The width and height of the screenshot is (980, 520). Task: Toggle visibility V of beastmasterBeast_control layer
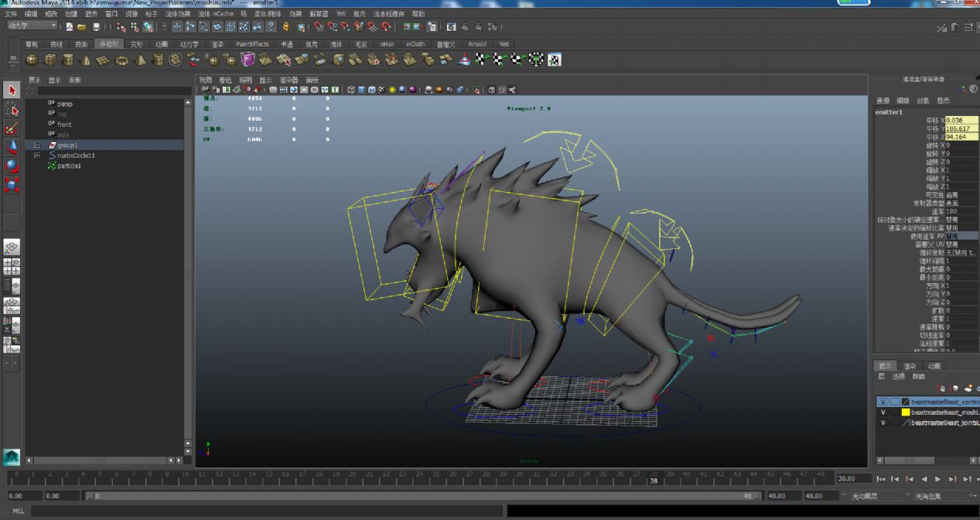click(883, 402)
